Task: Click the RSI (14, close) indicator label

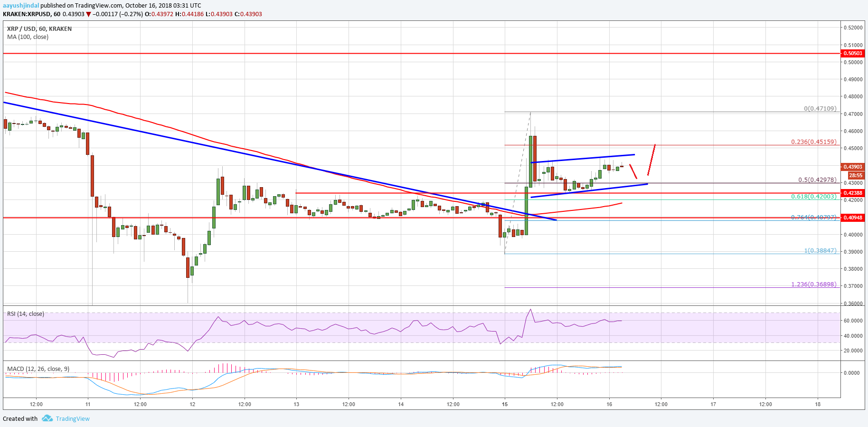Action: click(x=26, y=314)
